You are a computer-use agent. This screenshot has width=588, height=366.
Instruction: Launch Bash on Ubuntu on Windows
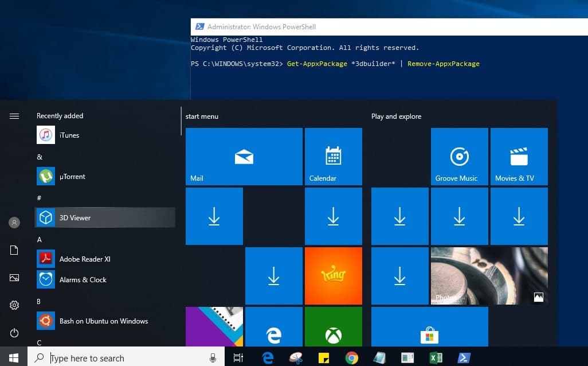pyautogui.click(x=105, y=321)
